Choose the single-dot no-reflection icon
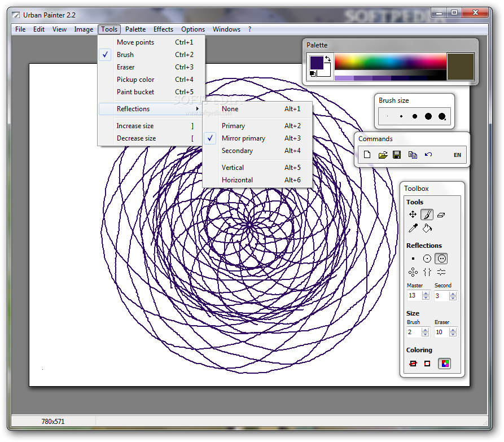Viewport: 504px width, 442px height. click(413, 259)
